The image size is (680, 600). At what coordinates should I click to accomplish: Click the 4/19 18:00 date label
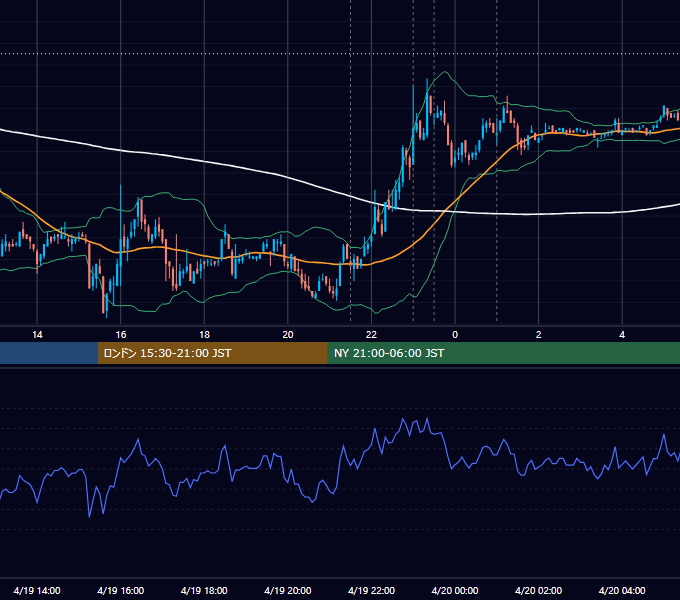pyautogui.click(x=204, y=590)
